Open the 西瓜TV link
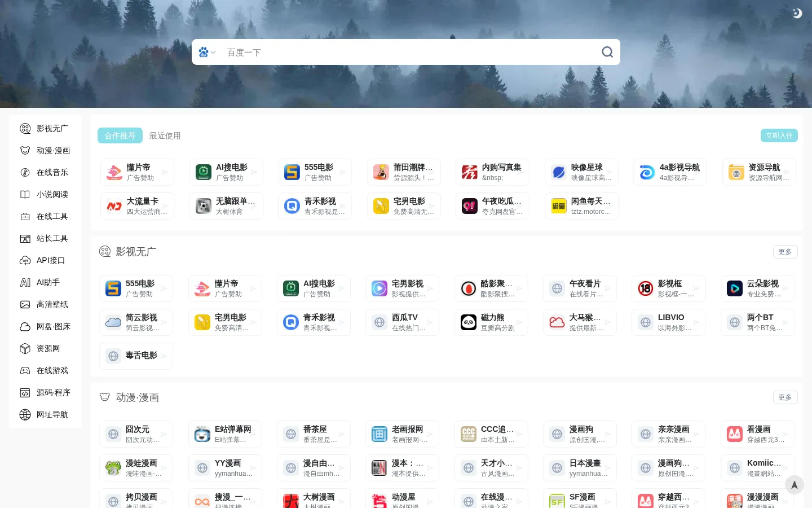This screenshot has height=508, width=812. click(403, 322)
